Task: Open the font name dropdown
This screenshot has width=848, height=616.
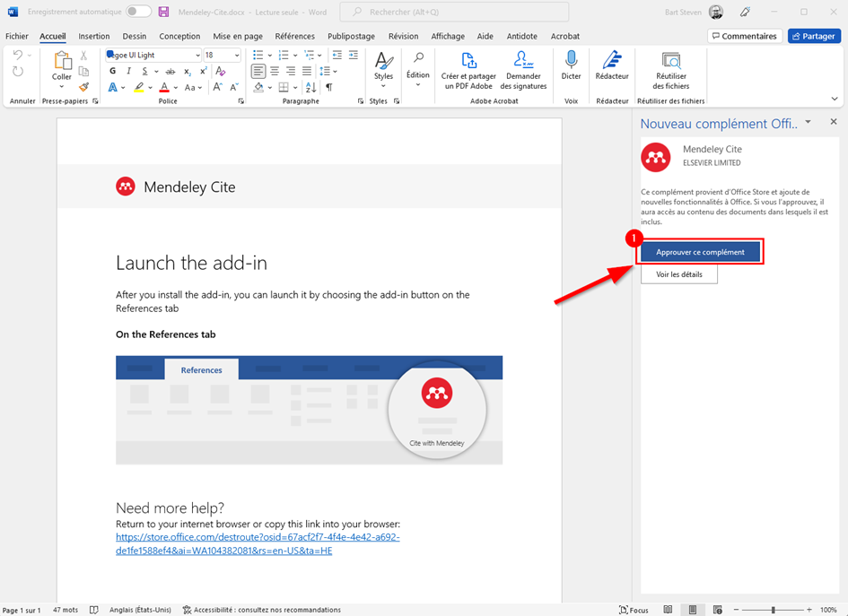Action: pyautogui.click(x=198, y=55)
